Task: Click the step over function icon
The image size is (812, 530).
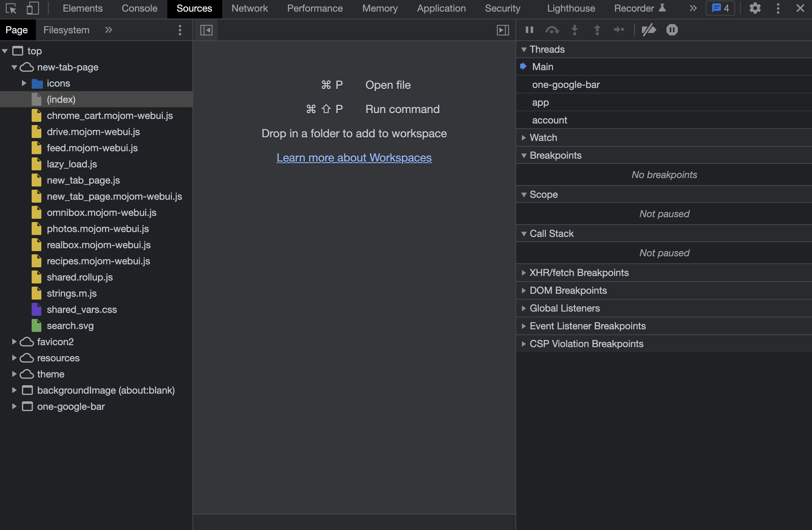Action: pos(552,30)
